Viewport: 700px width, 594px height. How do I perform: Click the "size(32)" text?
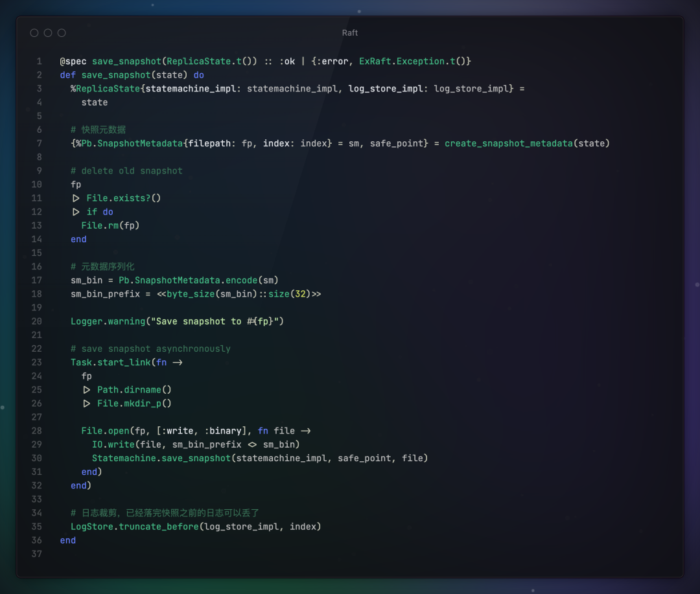click(289, 294)
